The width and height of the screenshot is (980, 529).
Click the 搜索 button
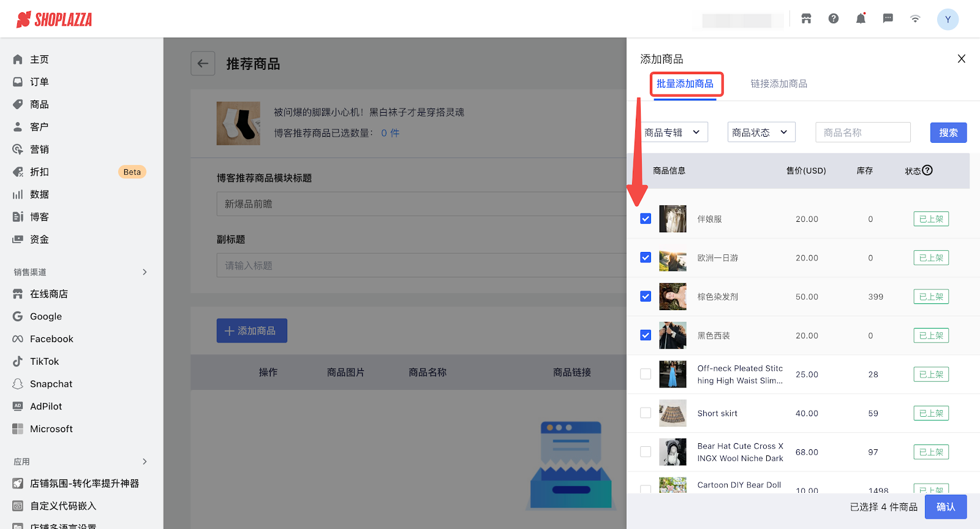948,132
